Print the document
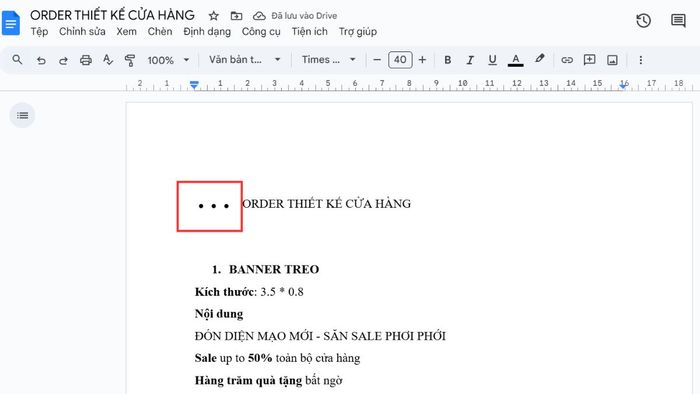The height and width of the screenshot is (394, 700). tap(86, 60)
